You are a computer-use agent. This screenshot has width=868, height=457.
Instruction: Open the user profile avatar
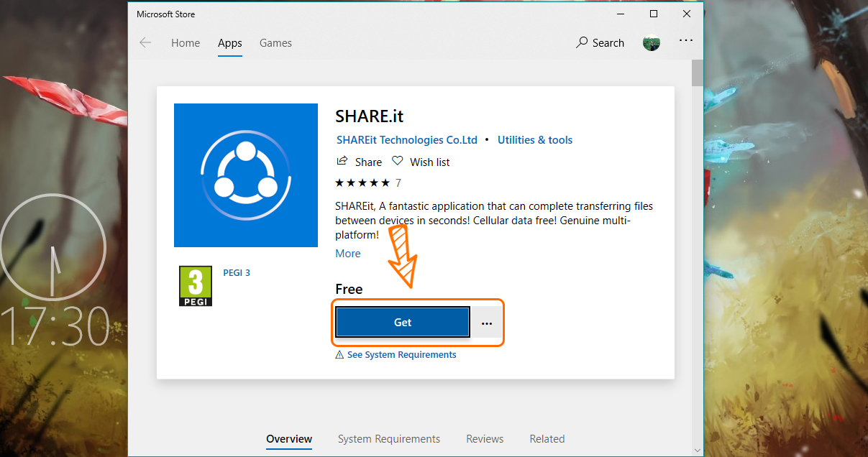point(652,43)
